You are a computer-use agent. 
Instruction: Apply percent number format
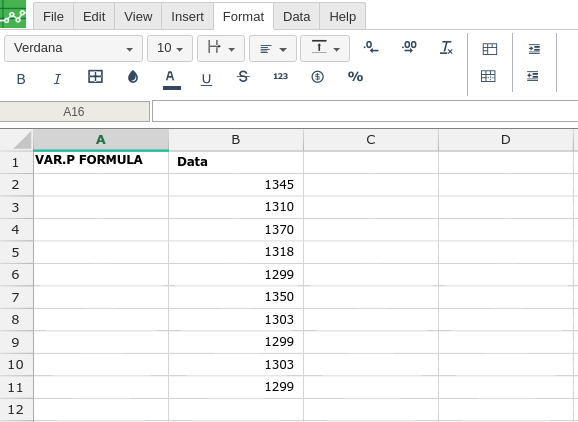click(355, 77)
